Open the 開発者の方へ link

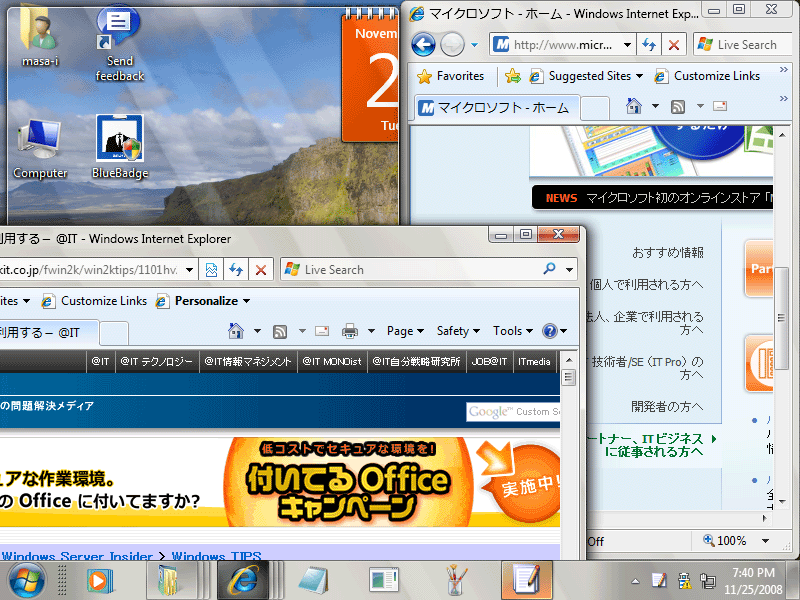[x=667, y=407]
